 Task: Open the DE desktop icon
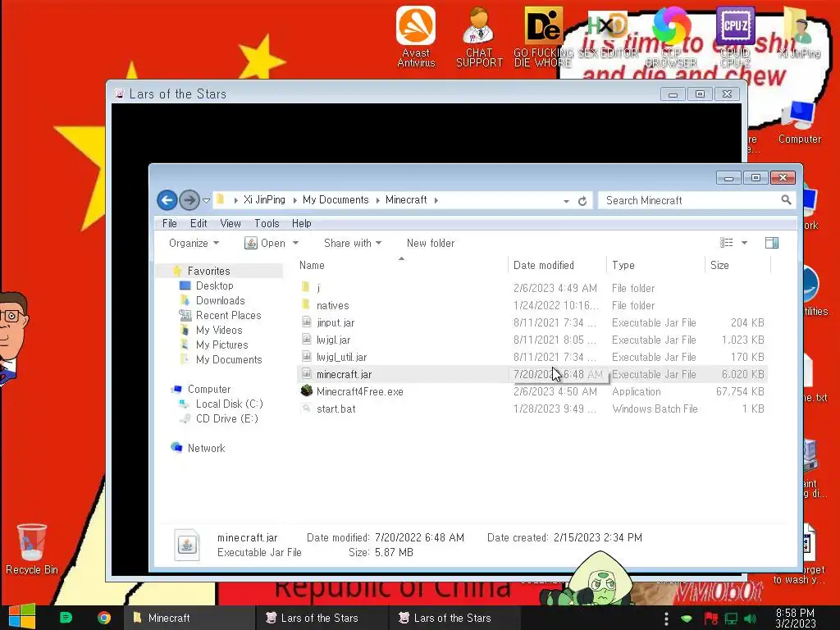(x=543, y=36)
